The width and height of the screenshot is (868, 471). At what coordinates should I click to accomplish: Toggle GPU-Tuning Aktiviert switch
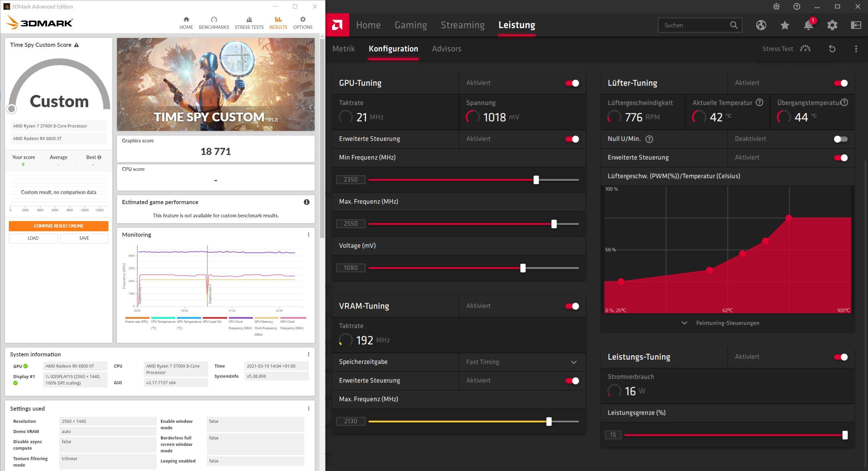coord(572,83)
